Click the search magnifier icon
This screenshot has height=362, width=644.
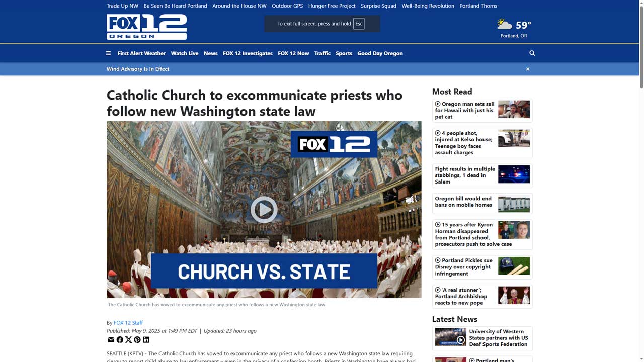532,53
